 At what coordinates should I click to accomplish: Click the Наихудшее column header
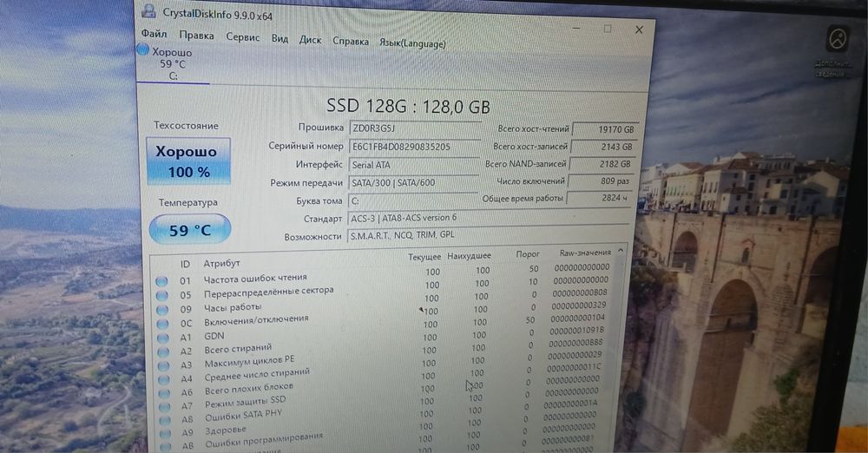click(469, 255)
